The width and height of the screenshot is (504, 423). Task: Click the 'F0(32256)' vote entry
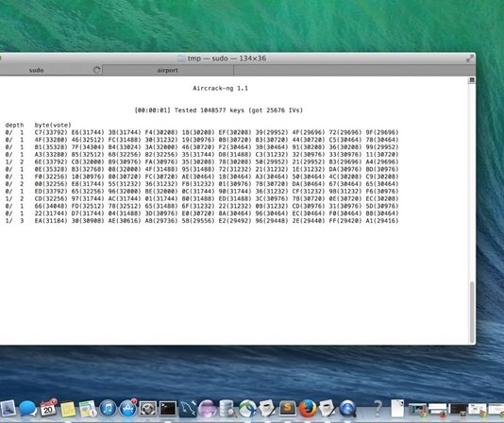click(x=51, y=177)
